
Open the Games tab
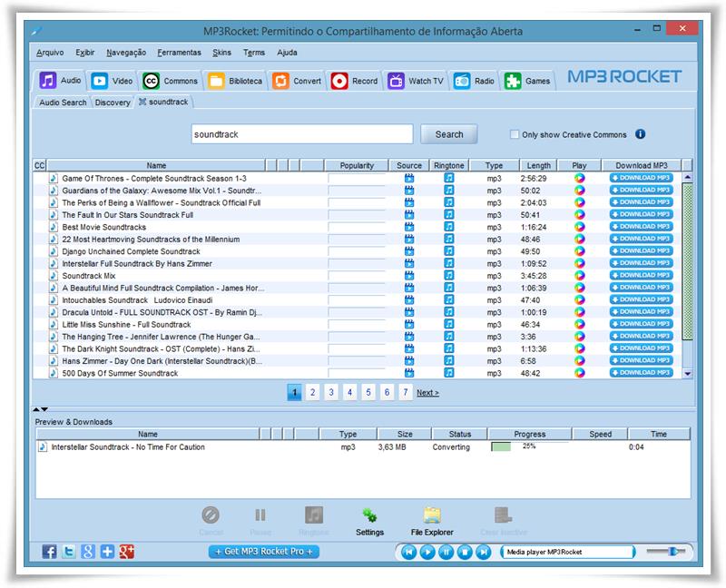click(527, 81)
